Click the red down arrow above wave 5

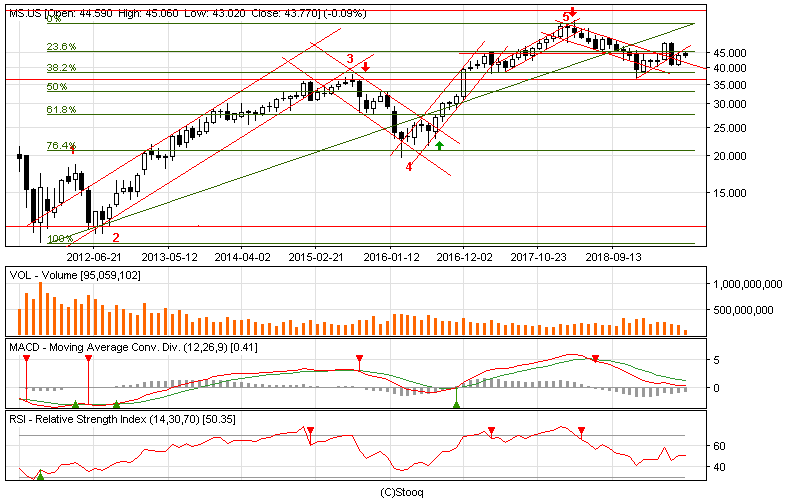(x=573, y=11)
